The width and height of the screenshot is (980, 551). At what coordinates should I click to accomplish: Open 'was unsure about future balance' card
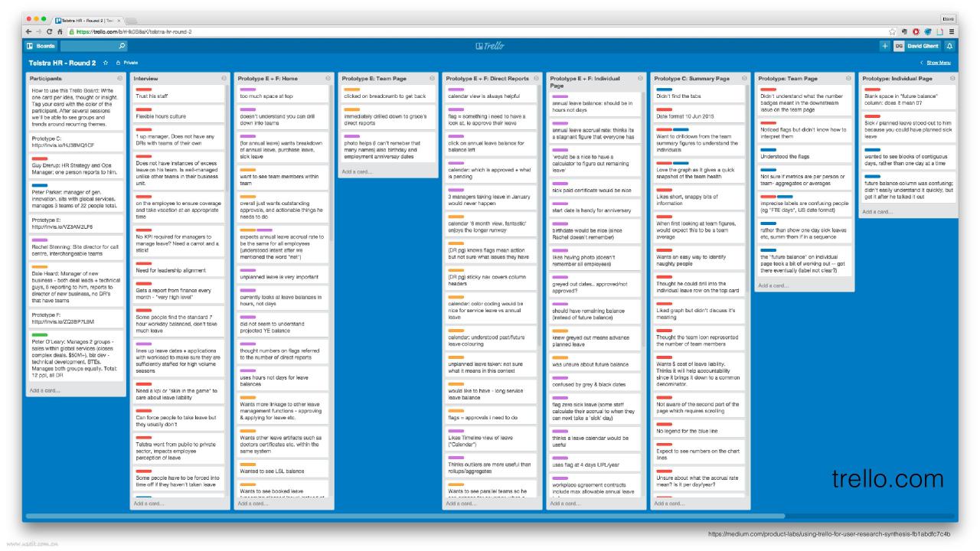[x=595, y=362]
